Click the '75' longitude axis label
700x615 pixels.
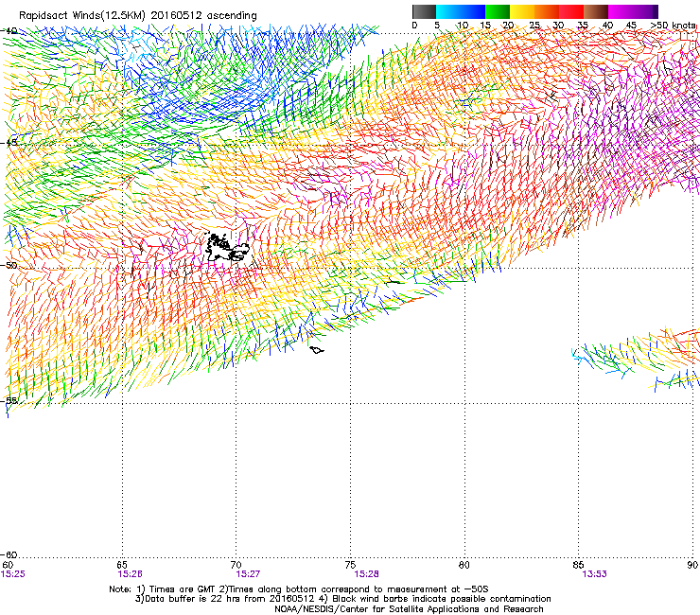[x=350, y=565]
